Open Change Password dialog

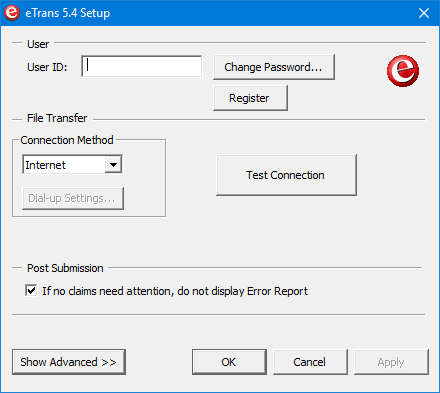[x=274, y=67]
